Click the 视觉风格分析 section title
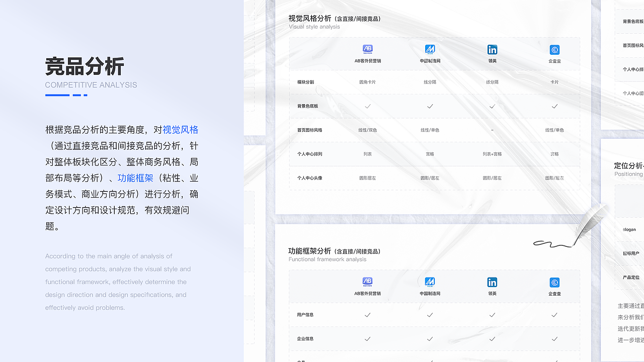 tap(310, 19)
